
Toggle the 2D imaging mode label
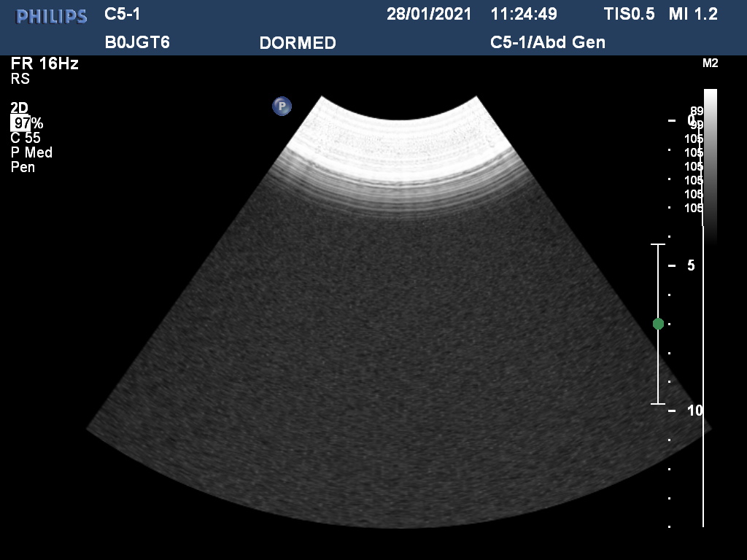(x=19, y=108)
